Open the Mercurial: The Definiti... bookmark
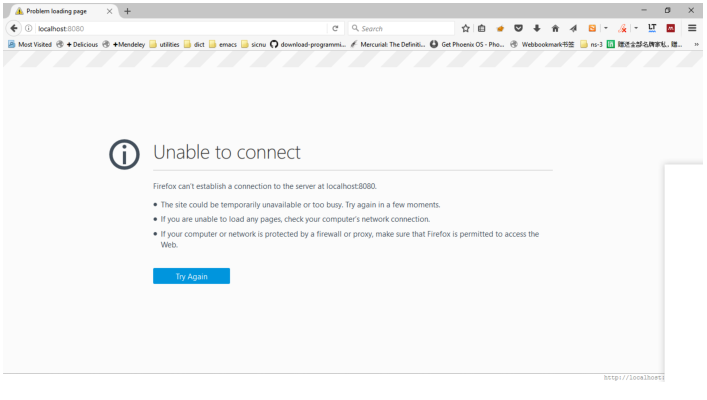This screenshot has height=400, width=707. tap(388, 44)
